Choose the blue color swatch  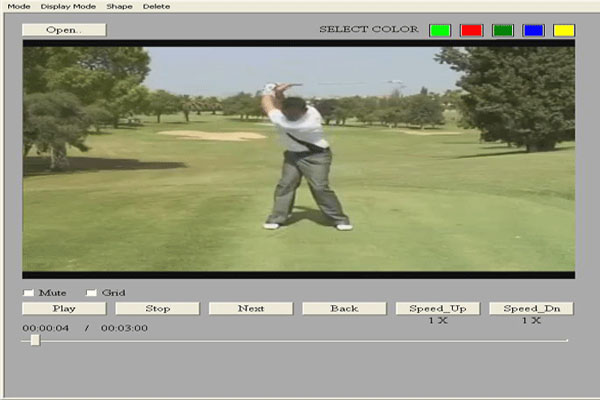534,30
